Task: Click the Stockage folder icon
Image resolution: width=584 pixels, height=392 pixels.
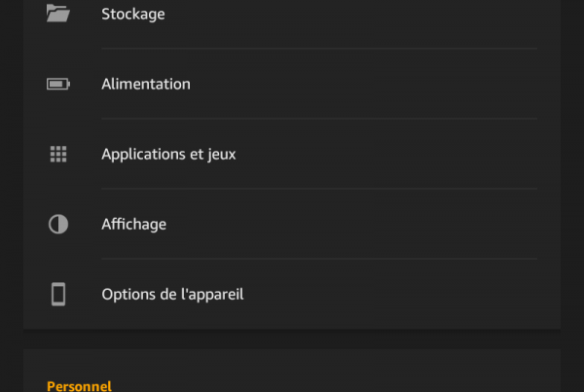Action: point(58,14)
